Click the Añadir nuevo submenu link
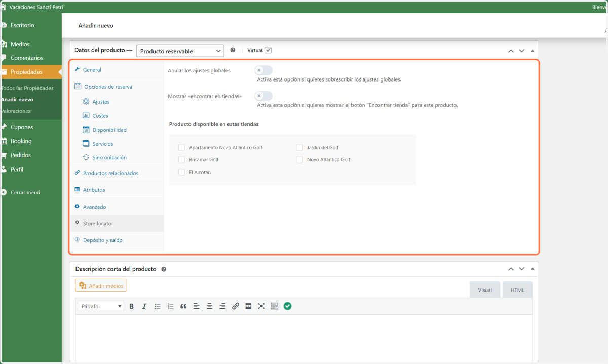Screen dimensions: 608x364 point(17,100)
